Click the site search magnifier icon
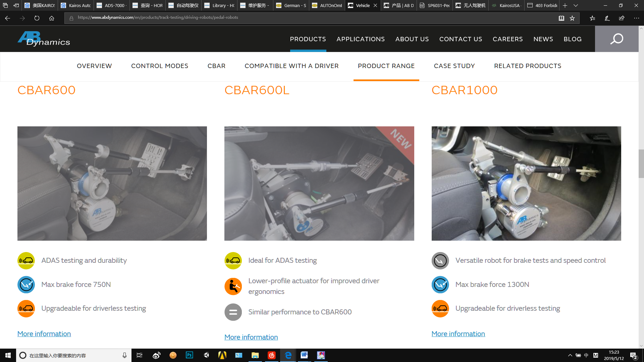 [616, 39]
